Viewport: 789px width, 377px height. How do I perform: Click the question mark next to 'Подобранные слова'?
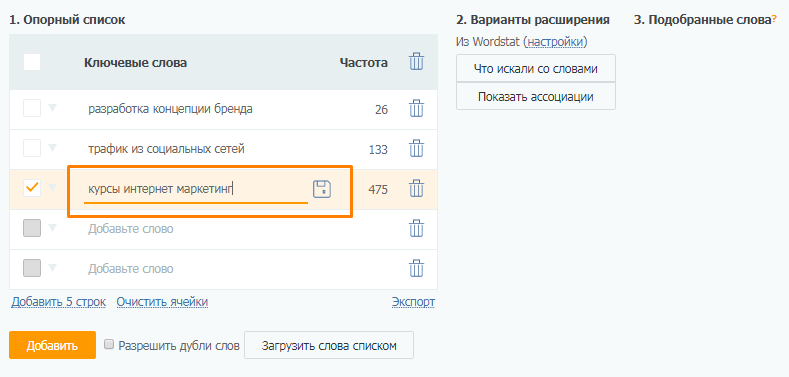[x=774, y=20]
